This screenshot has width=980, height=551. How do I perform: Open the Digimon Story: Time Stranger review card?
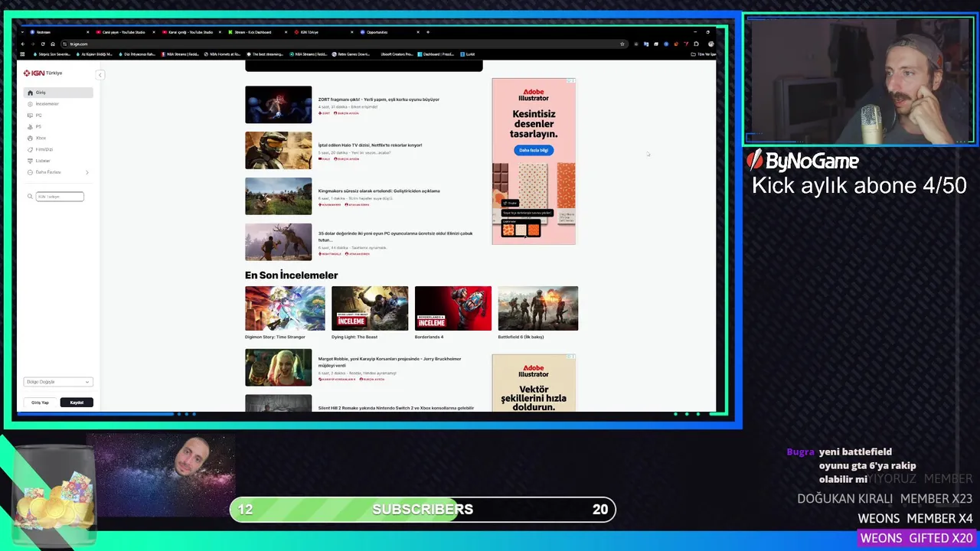pyautogui.click(x=285, y=313)
